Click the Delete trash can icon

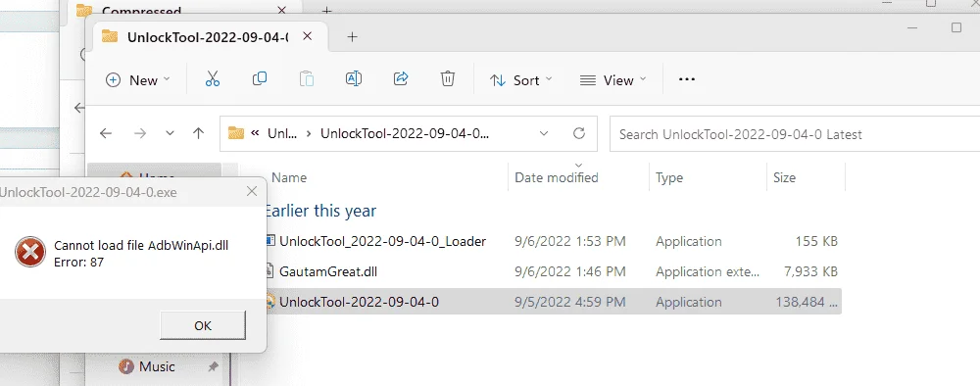pyautogui.click(x=448, y=79)
